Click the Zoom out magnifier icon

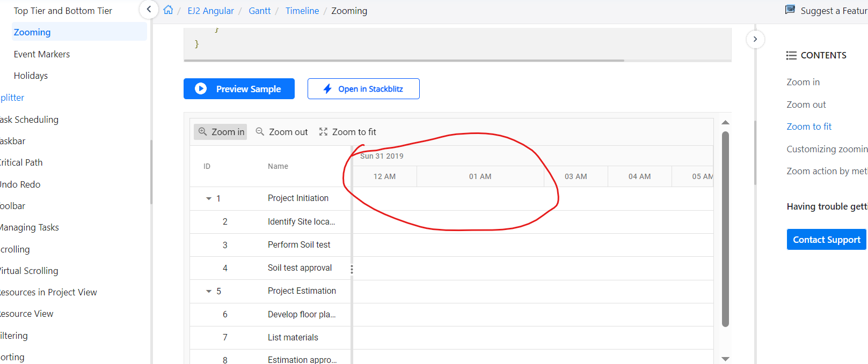(x=260, y=132)
